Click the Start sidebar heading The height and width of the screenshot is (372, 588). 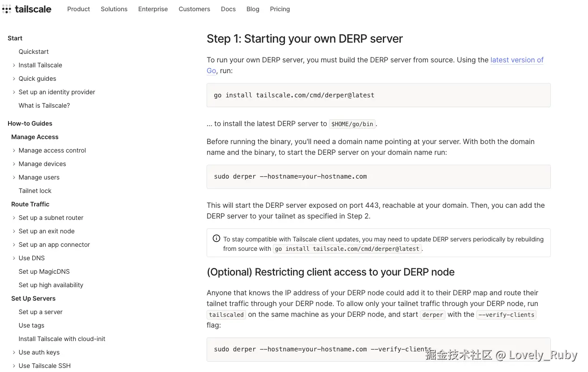point(15,38)
